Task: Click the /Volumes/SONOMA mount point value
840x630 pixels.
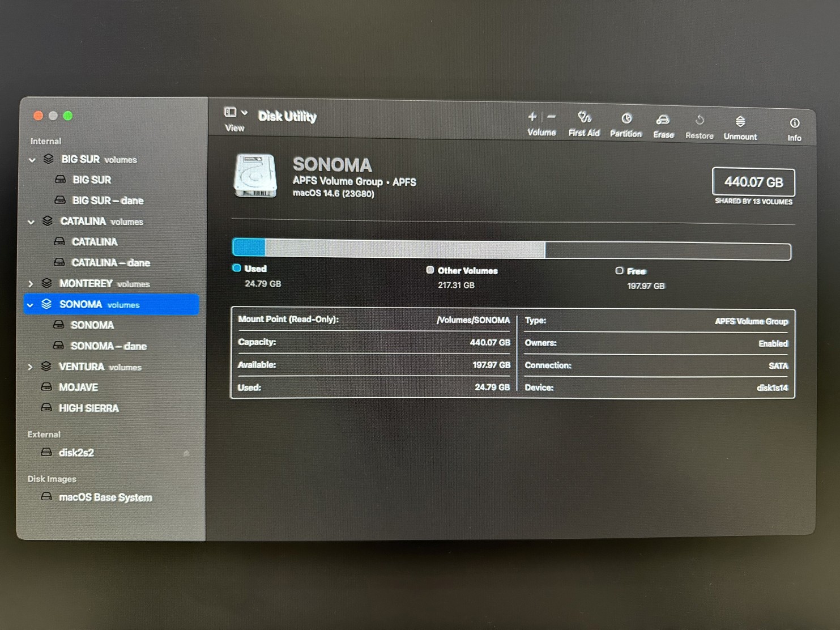Action: (473, 320)
